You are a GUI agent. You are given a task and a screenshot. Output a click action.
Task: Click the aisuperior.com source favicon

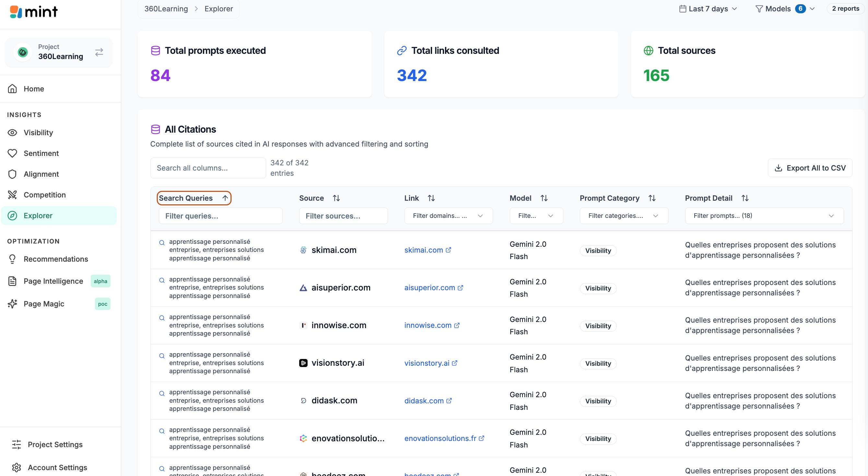[x=303, y=288]
